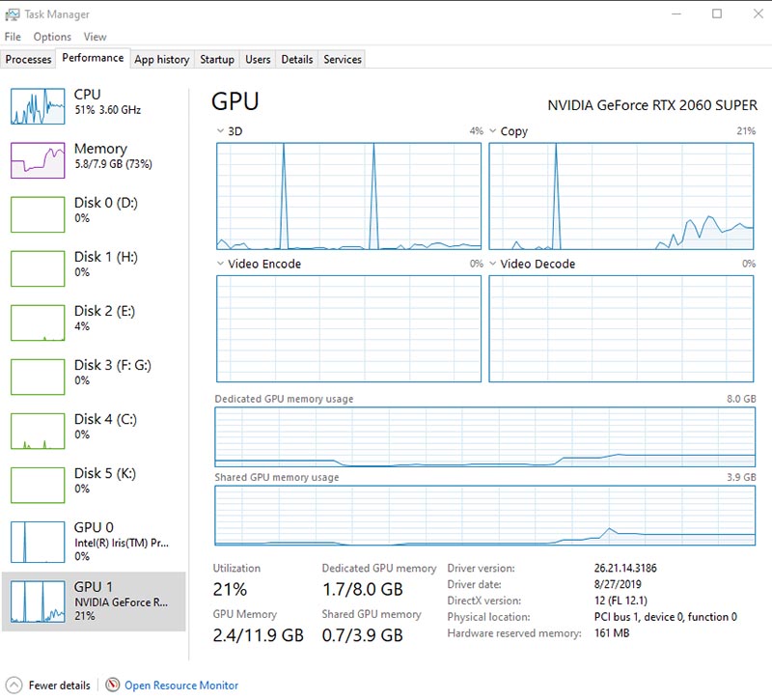The height and width of the screenshot is (700, 772).
Task: Click DirectX version 12 (FL 12.1)
Action: click(x=620, y=601)
